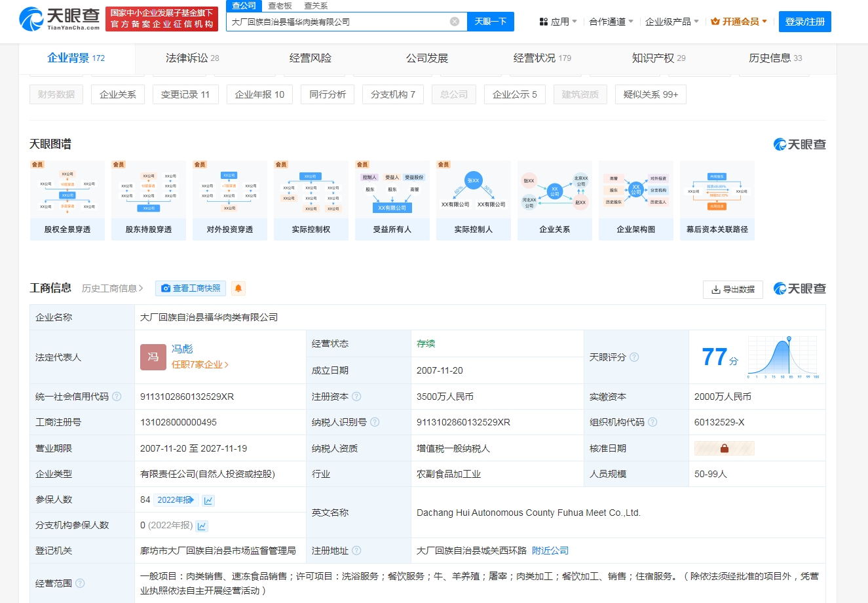Click the 变更记录 11 button
This screenshot has height=603, width=868.
[x=185, y=94]
